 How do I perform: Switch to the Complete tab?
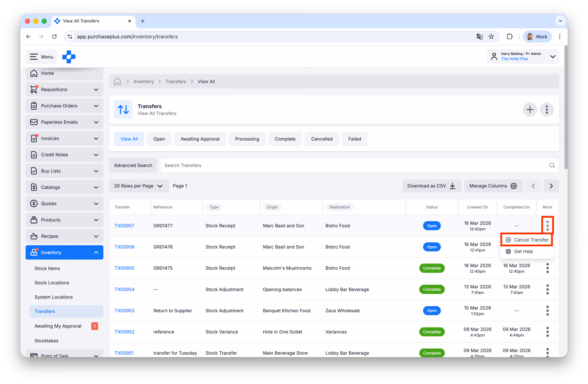click(x=285, y=139)
